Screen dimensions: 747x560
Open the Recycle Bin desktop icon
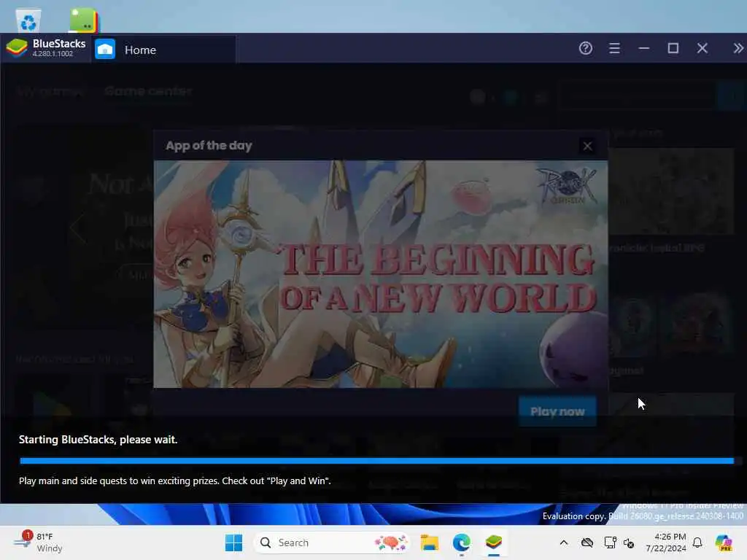[x=28, y=21]
